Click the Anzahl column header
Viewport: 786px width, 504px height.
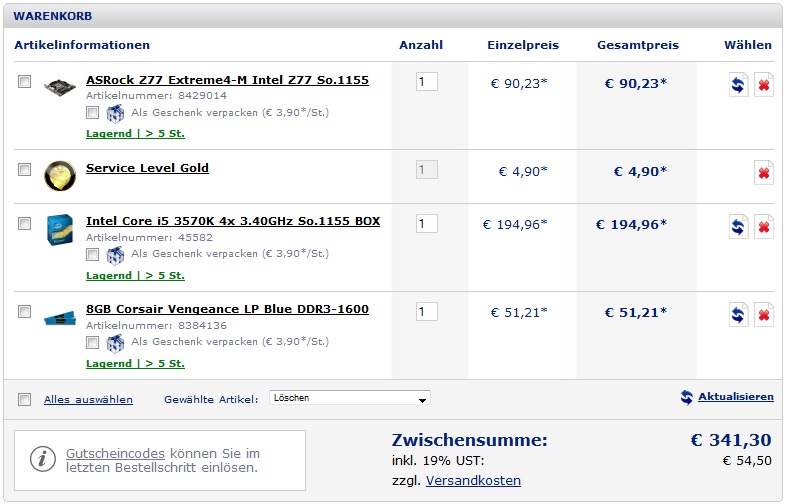(421, 45)
